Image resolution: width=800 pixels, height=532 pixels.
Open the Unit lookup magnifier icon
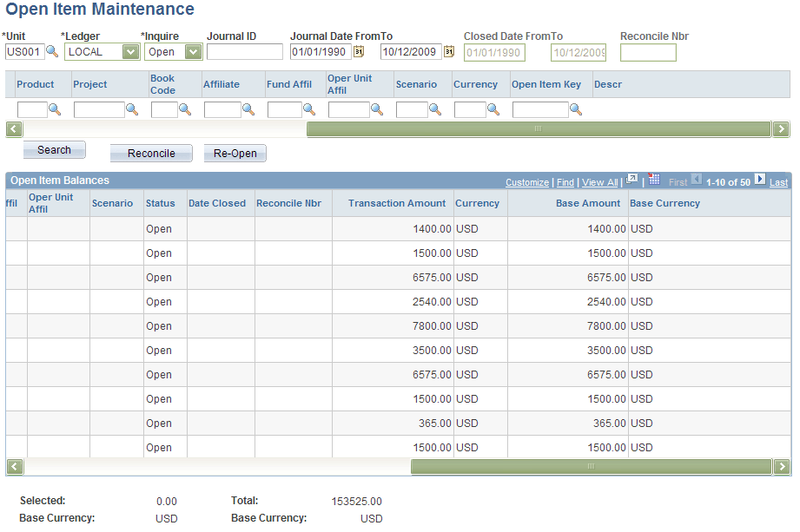coord(52,51)
